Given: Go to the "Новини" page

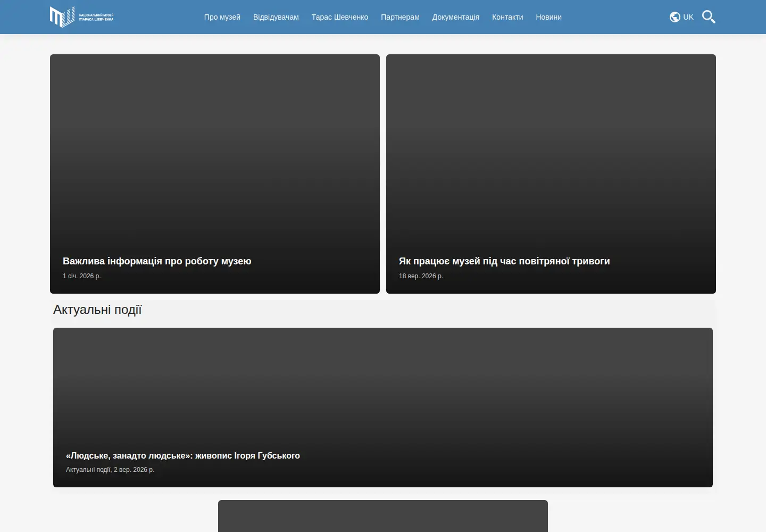Looking at the screenshot, I should click(x=549, y=17).
